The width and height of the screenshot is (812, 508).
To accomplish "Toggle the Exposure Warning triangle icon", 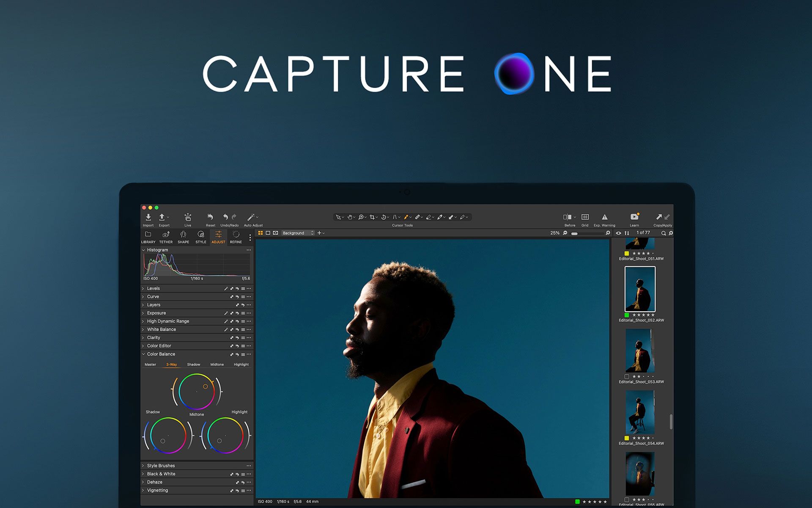I will click(604, 217).
